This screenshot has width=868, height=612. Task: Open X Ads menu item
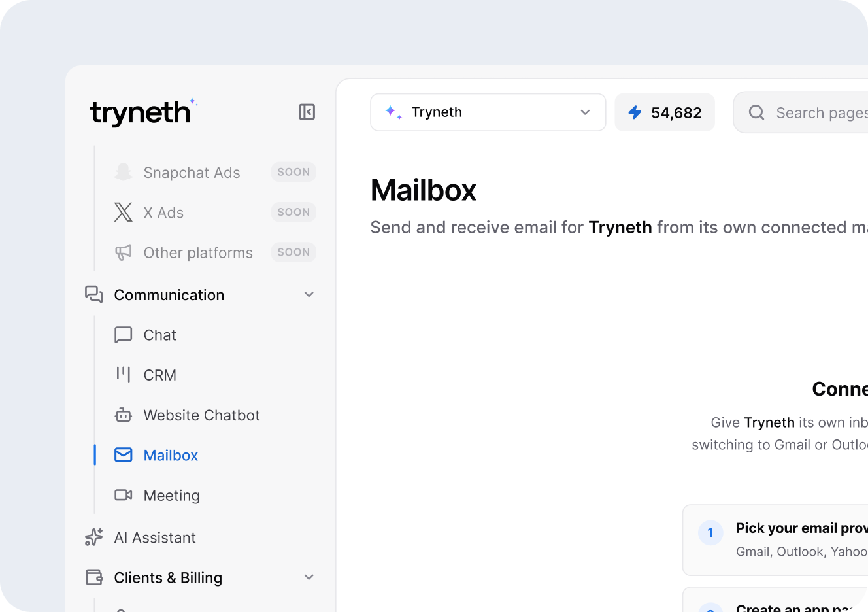pos(215,212)
